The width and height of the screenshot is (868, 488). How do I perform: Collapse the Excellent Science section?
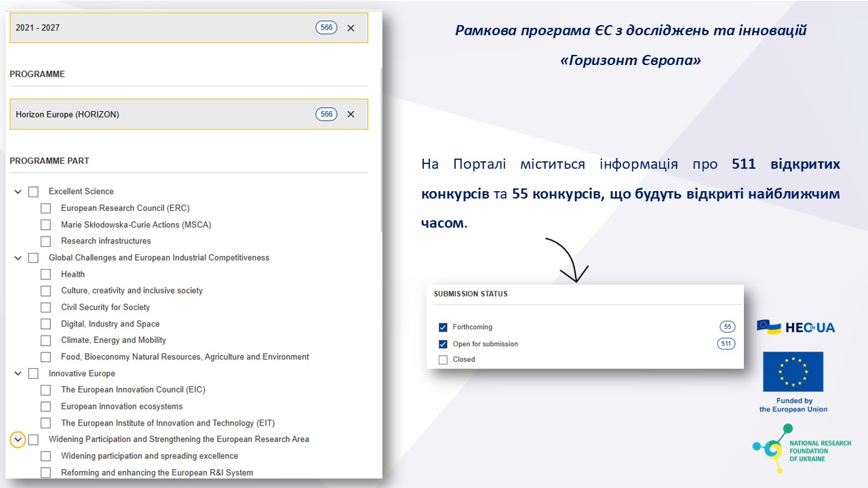[x=18, y=192]
